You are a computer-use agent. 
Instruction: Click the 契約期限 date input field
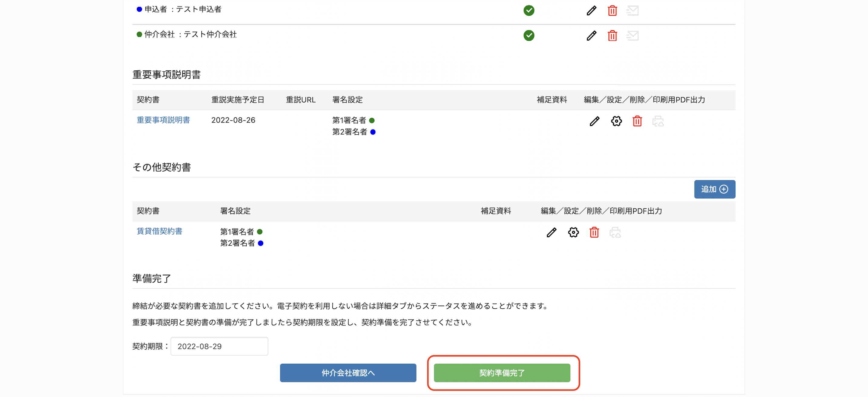pyautogui.click(x=219, y=346)
